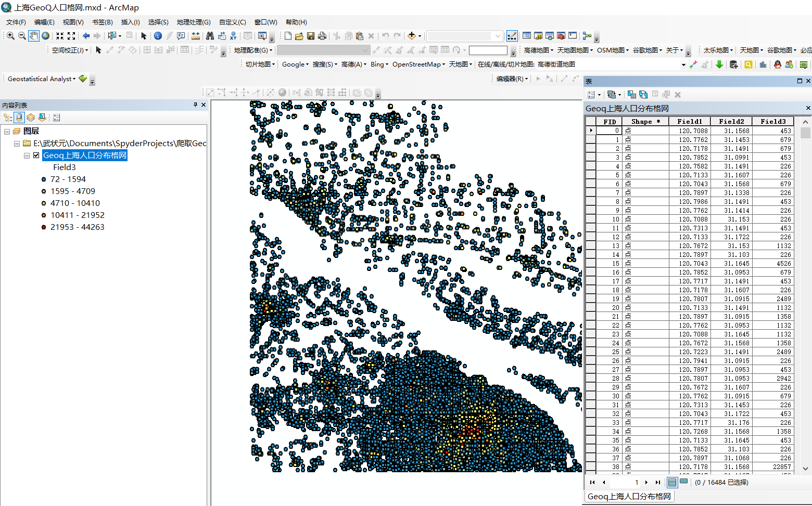Open the 视图(V) menu
812x506 pixels.
point(73,22)
